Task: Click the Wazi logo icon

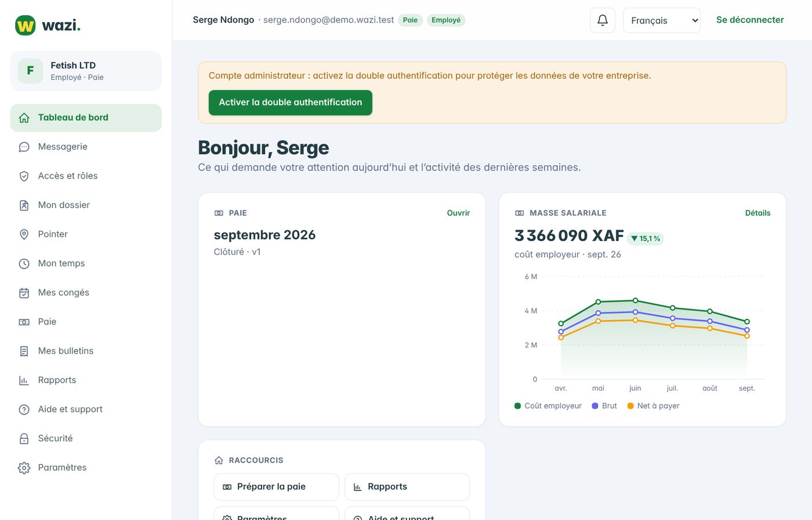Action: (26, 26)
